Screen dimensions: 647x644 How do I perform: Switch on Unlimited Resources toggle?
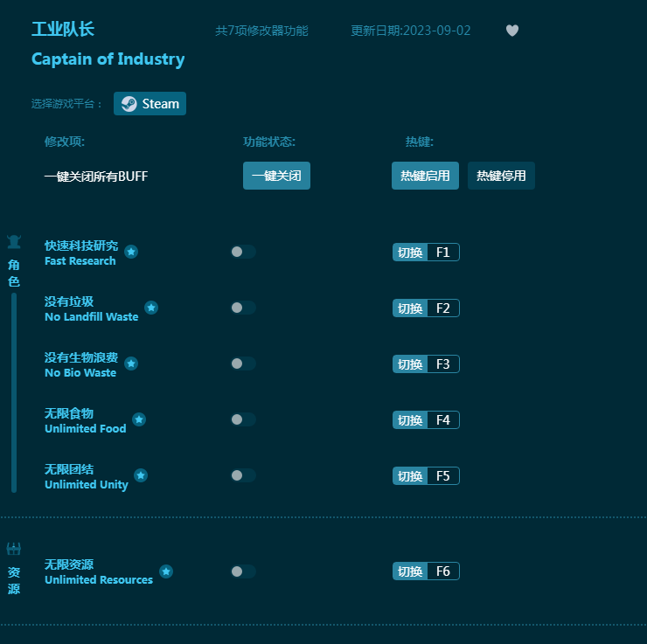[x=243, y=571]
